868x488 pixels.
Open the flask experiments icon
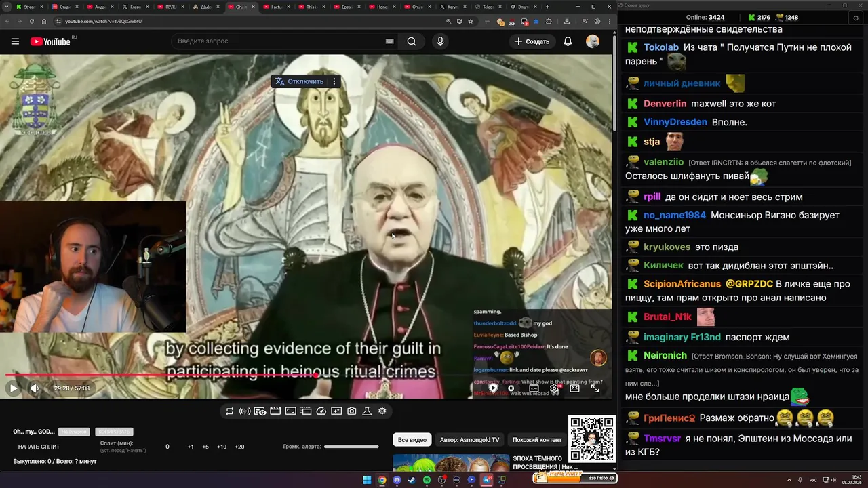point(367,411)
